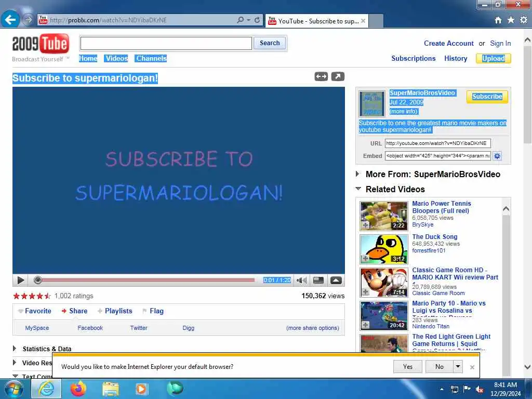Click the player up-arrow menu icon
532x399 pixels.
point(336,280)
